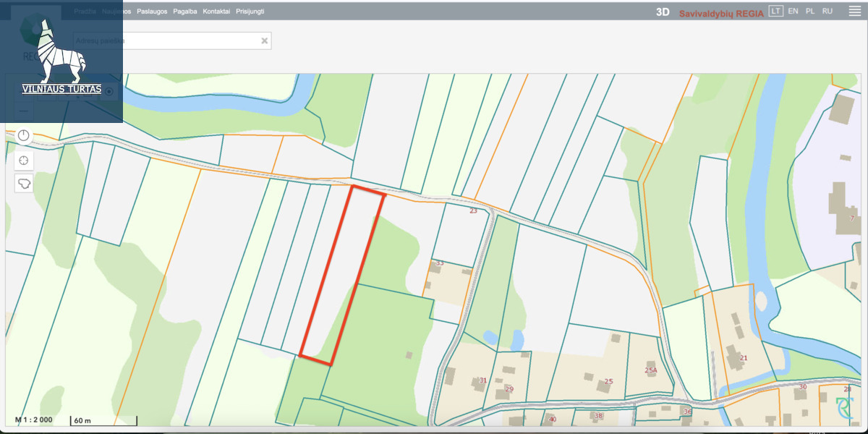Switch the language to EN
The height and width of the screenshot is (434, 868).
click(793, 12)
